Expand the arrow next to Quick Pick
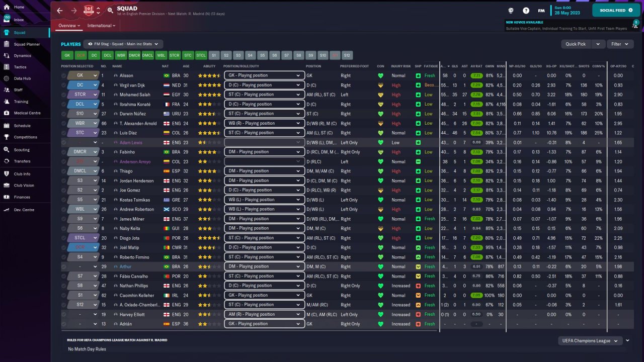644x362 pixels. pyautogui.click(x=598, y=44)
